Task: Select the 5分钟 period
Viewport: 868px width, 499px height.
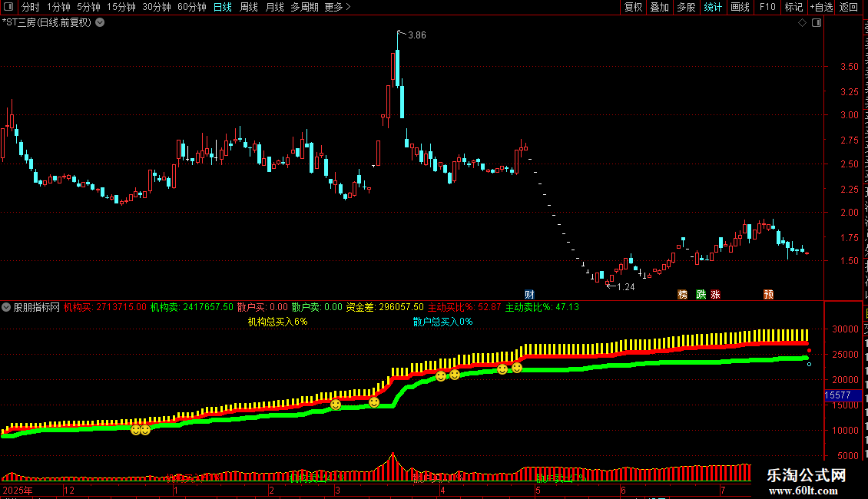Action: (x=88, y=7)
